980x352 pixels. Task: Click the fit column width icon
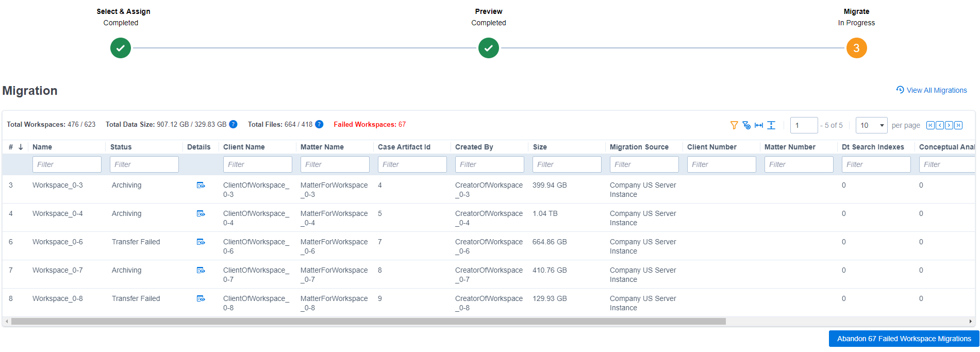(x=759, y=125)
